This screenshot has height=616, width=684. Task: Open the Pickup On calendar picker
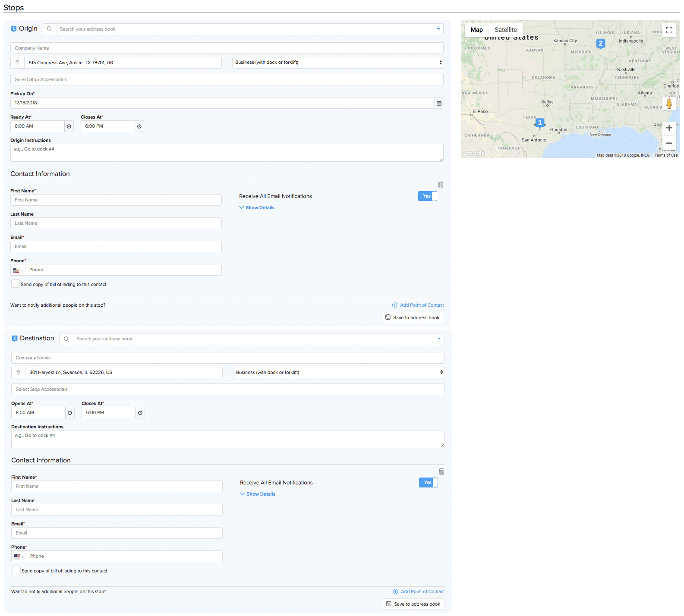point(439,103)
